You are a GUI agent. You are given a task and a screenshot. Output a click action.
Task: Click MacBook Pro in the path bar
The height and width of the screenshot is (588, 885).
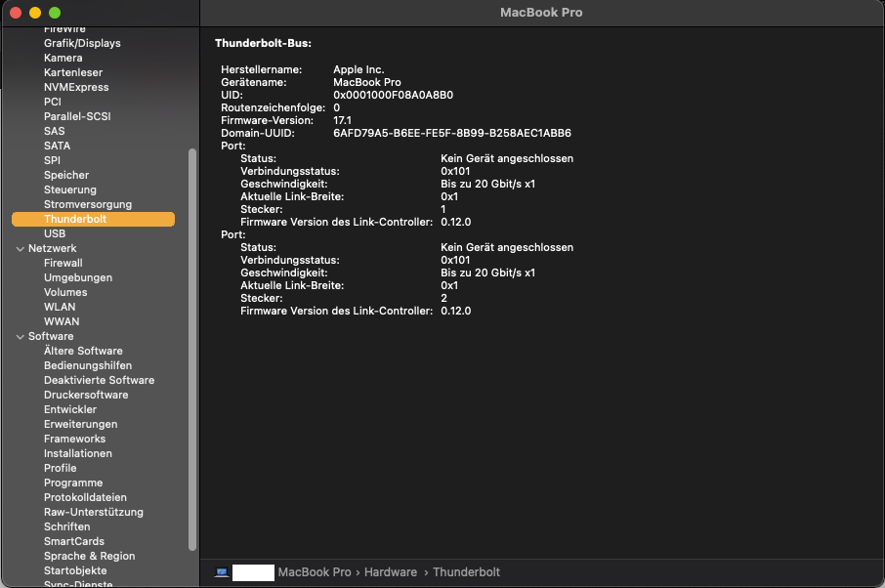315,572
